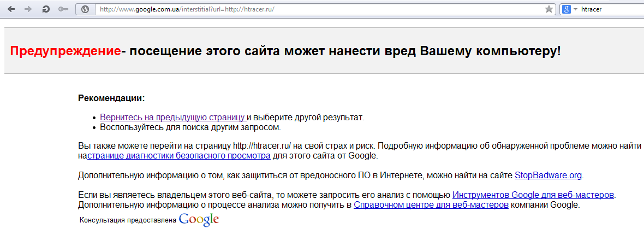Click the 'Консультация предоставлена' text
Screen dimensions: 644x246
pos(128,220)
